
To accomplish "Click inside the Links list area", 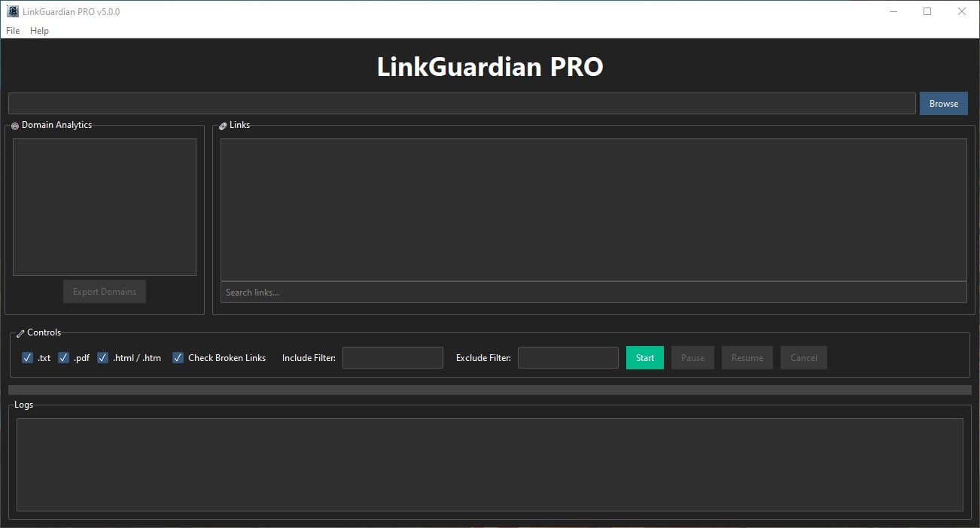I will (594, 210).
